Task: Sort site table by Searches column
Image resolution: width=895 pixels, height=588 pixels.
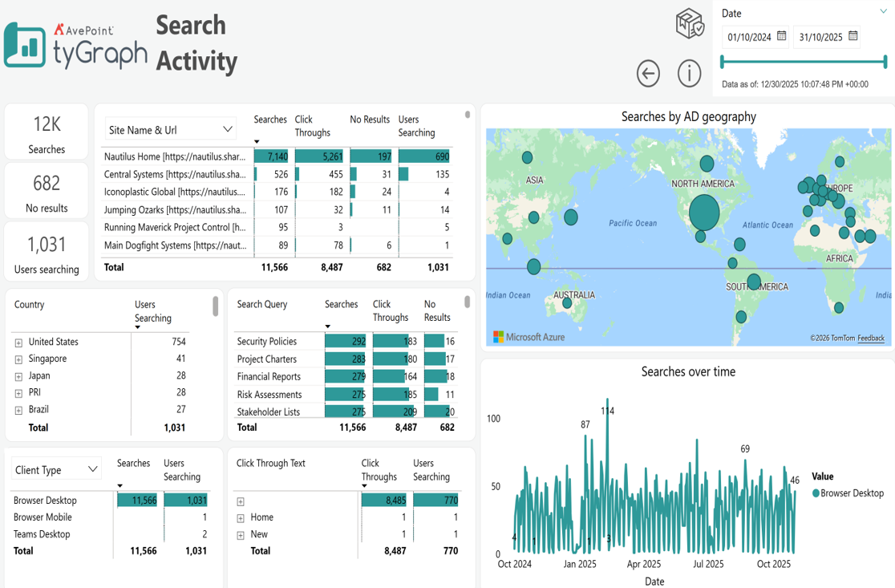Action: tap(270, 120)
